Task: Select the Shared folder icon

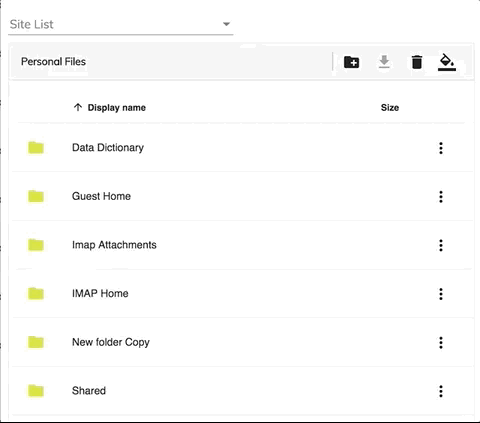Action: tap(36, 391)
